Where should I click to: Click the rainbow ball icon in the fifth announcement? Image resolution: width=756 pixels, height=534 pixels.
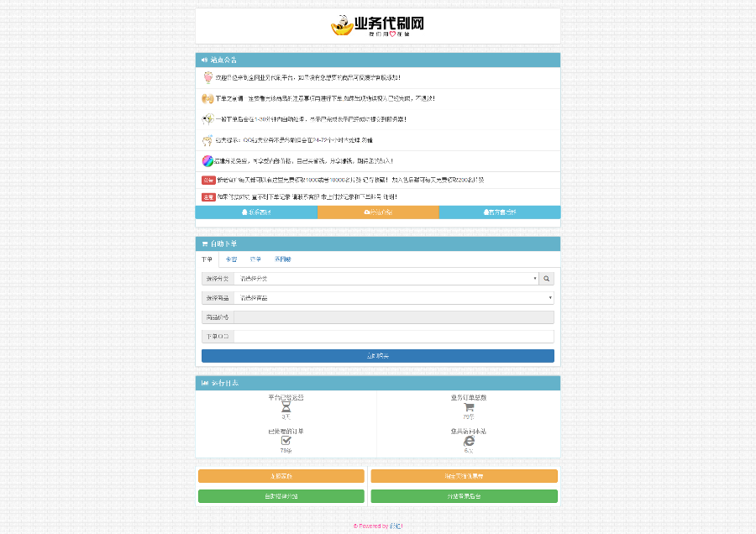click(207, 161)
